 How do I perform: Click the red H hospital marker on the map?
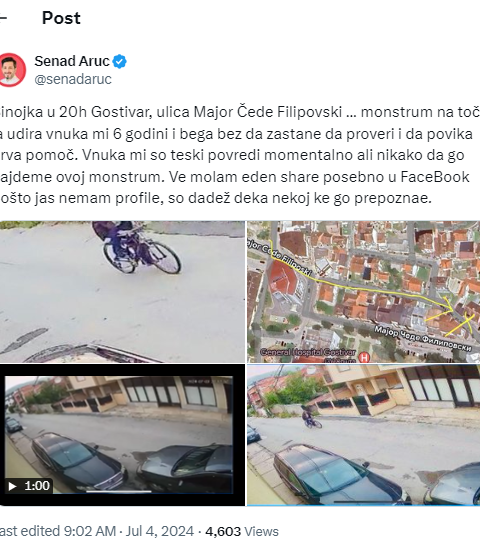[x=364, y=357]
